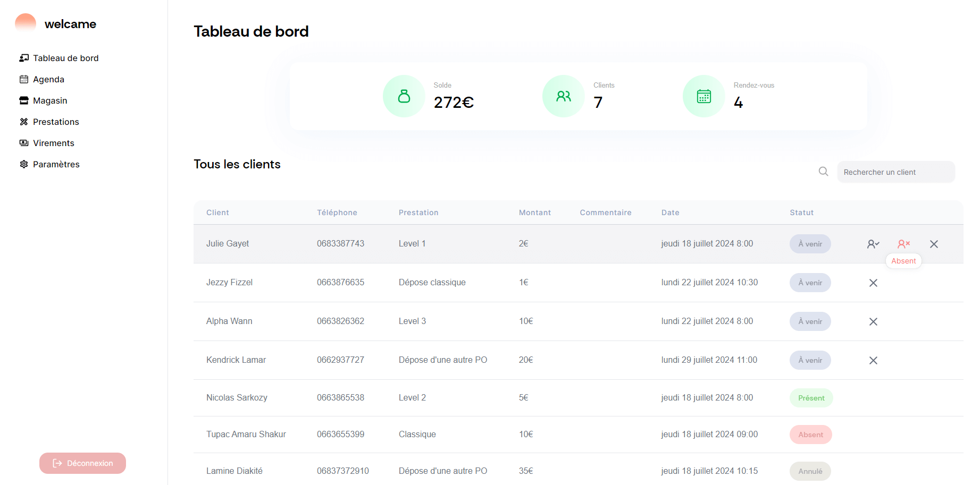The height and width of the screenshot is (485, 980).
Task: Mark Julie Gayet as absent icon
Action: (903, 244)
